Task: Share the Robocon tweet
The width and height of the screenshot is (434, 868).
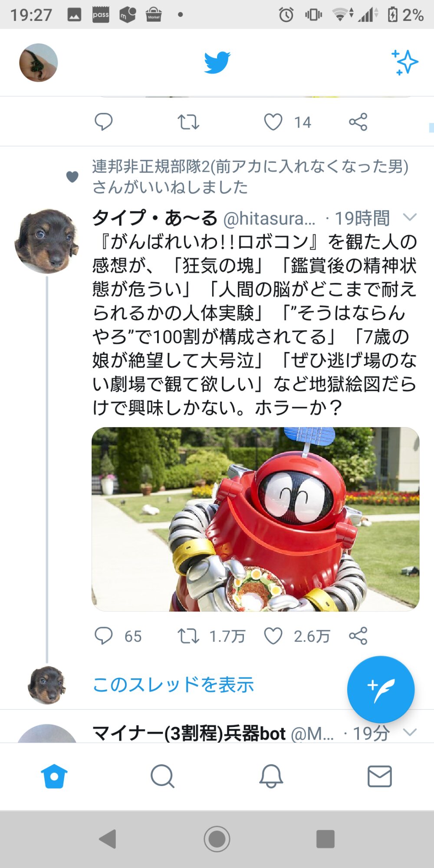Action: (x=358, y=636)
